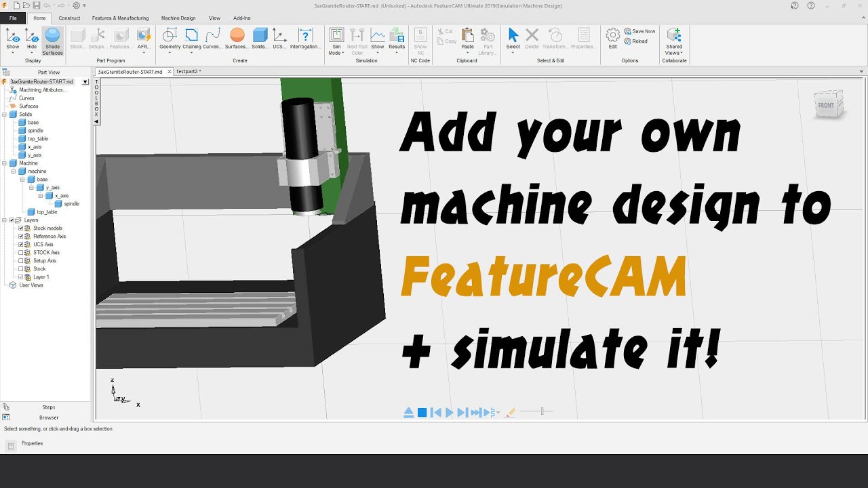Switch to the View ribbon tab
This screenshot has width=868, height=488.
214,18
